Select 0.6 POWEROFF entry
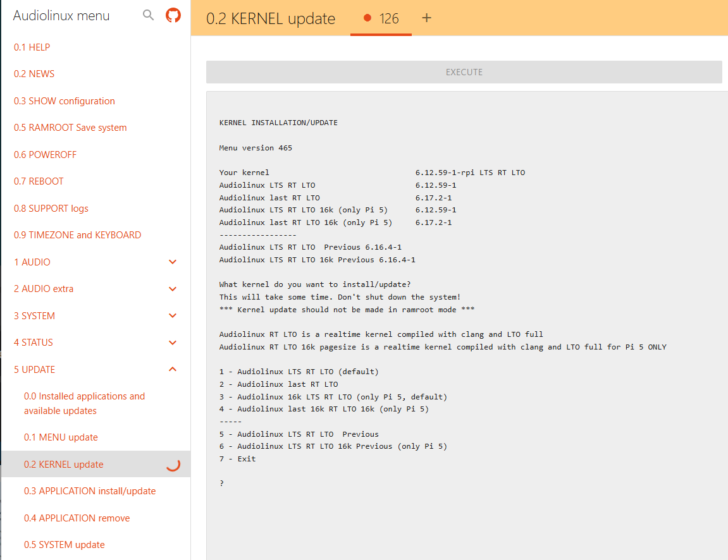 coord(46,155)
